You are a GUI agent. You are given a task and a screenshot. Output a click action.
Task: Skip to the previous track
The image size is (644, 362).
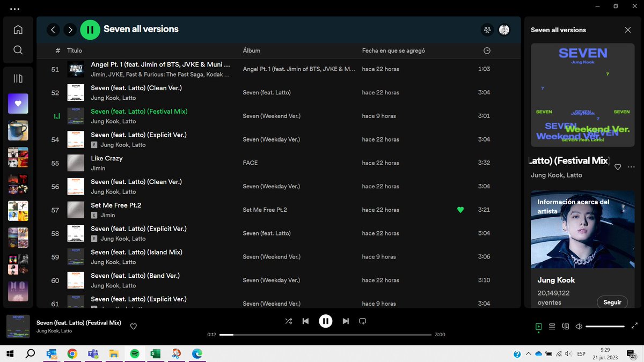point(305,321)
